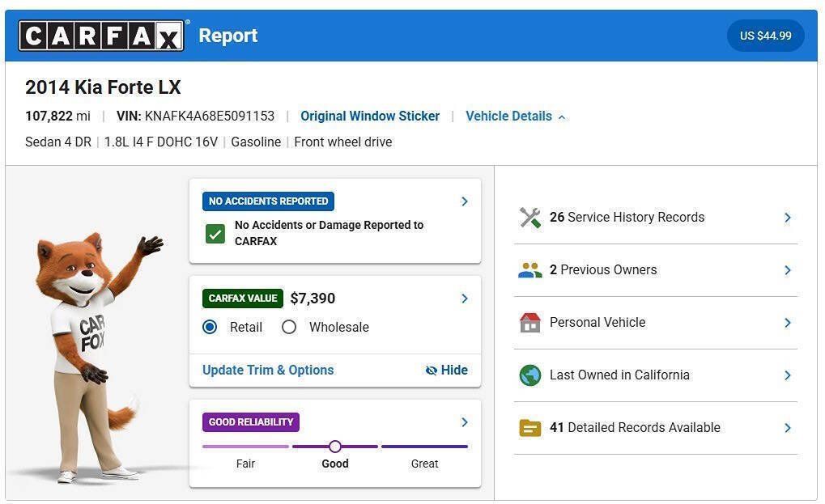Click the GOOD RELIABILITY badge
This screenshot has height=504, width=825.
click(251, 422)
